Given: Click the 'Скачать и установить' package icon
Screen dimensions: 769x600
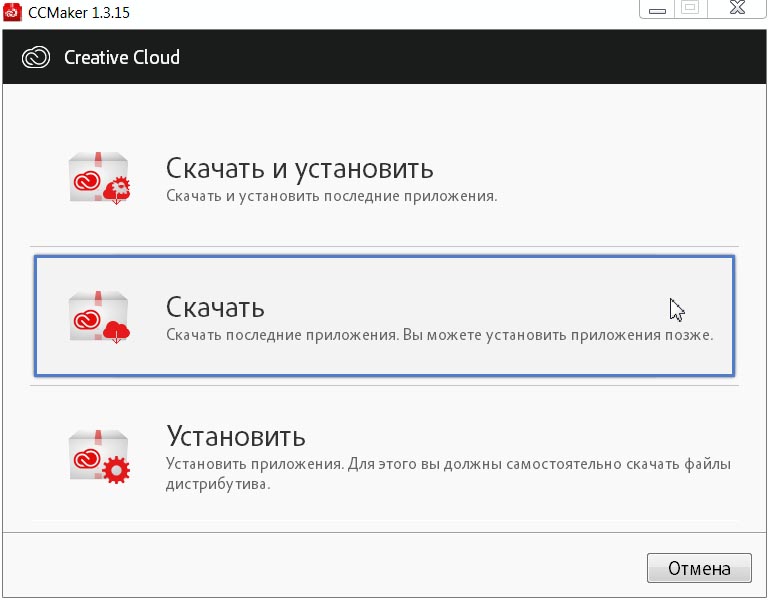Looking at the screenshot, I should tap(100, 178).
